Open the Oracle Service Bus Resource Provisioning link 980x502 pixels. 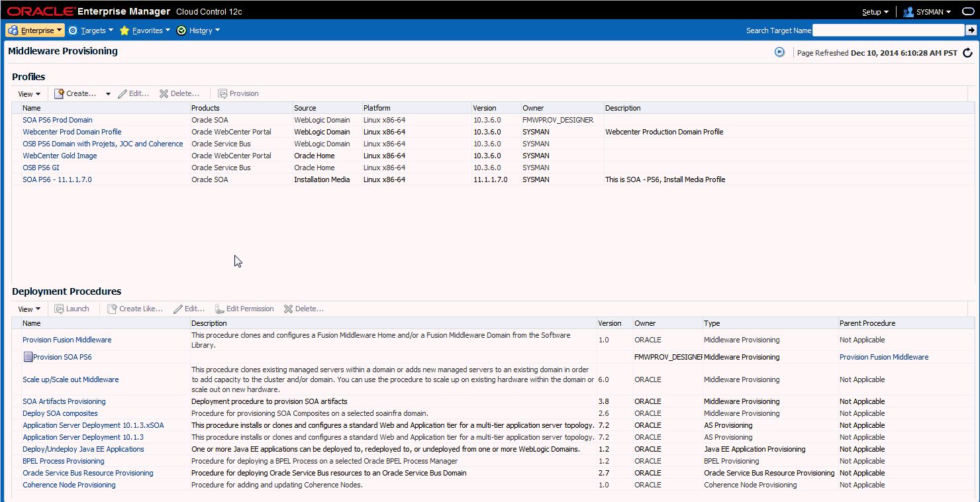coord(88,473)
